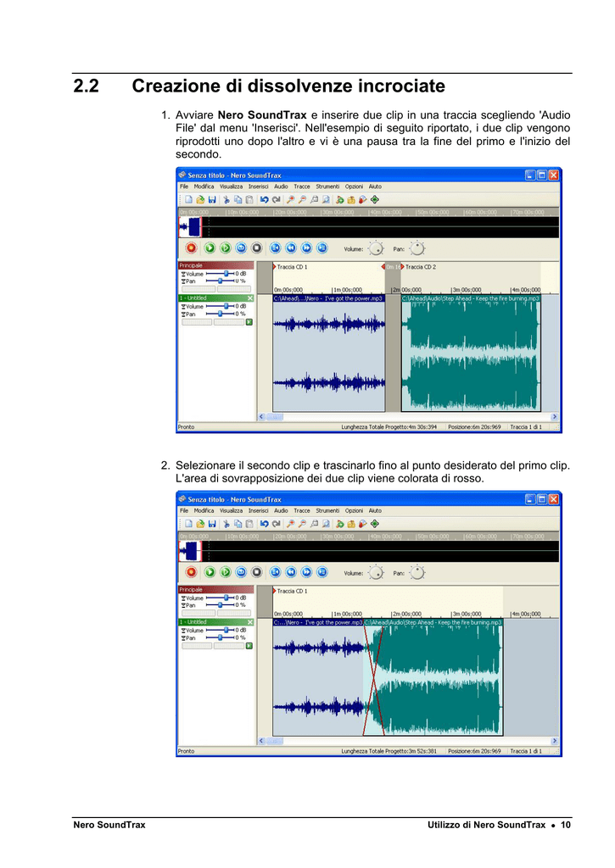Click Principale Pan slider in upper window
The image size is (615, 868).
click(x=220, y=281)
